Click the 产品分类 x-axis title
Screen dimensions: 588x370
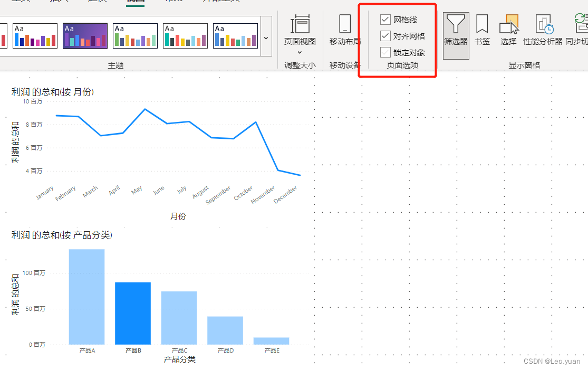tap(180, 359)
